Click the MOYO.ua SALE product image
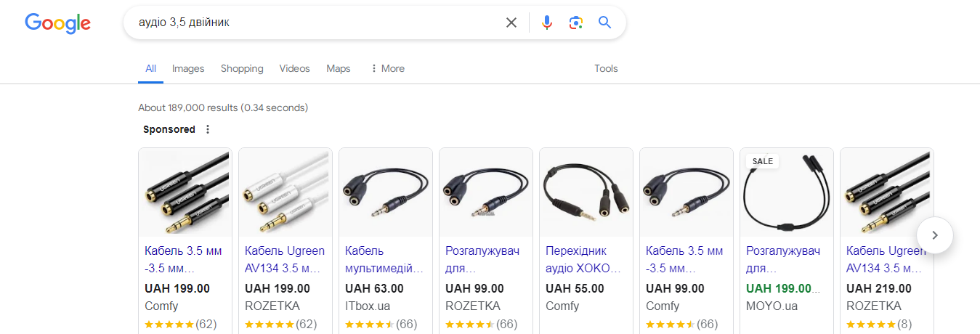Viewport: 980px width, 334px height. tap(787, 192)
